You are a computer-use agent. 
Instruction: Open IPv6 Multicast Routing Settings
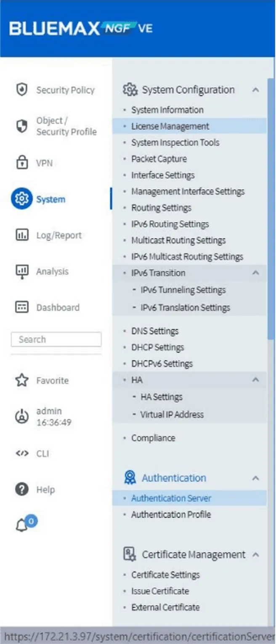point(187,257)
